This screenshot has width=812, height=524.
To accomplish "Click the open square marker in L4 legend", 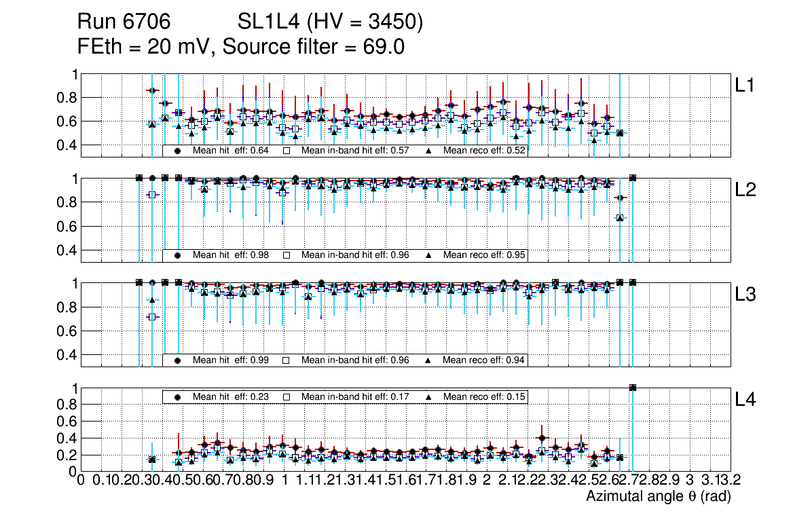I will [287, 396].
